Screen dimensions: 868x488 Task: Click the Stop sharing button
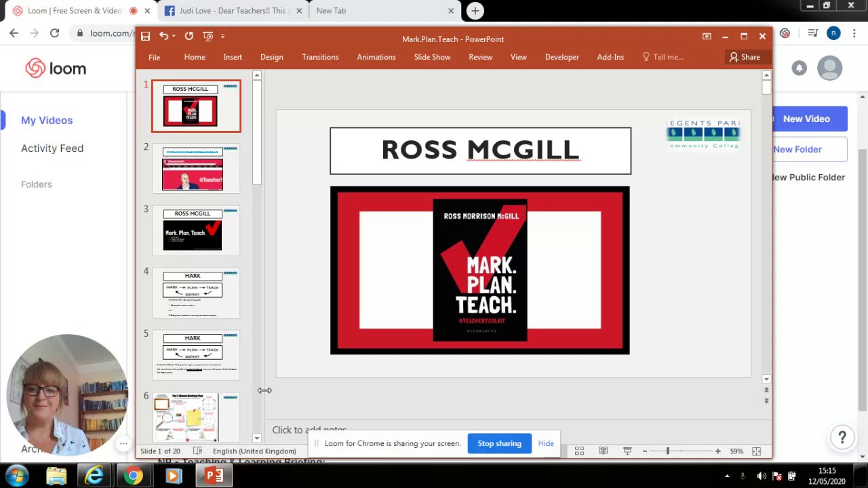pos(499,443)
